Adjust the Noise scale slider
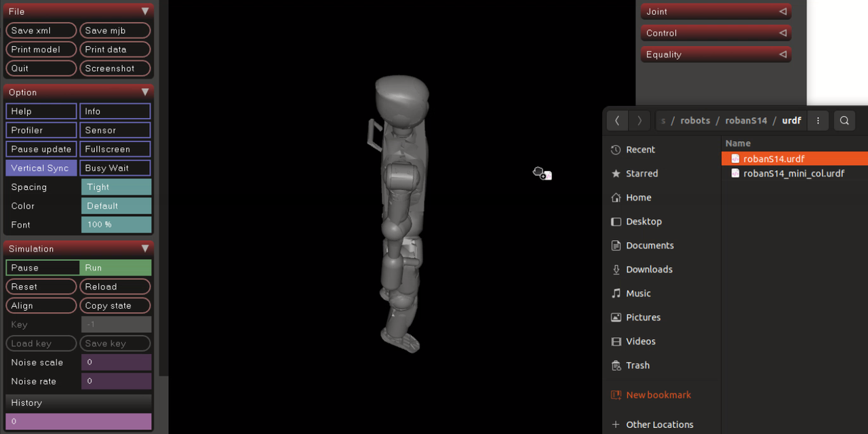This screenshot has height=434, width=868. [116, 362]
